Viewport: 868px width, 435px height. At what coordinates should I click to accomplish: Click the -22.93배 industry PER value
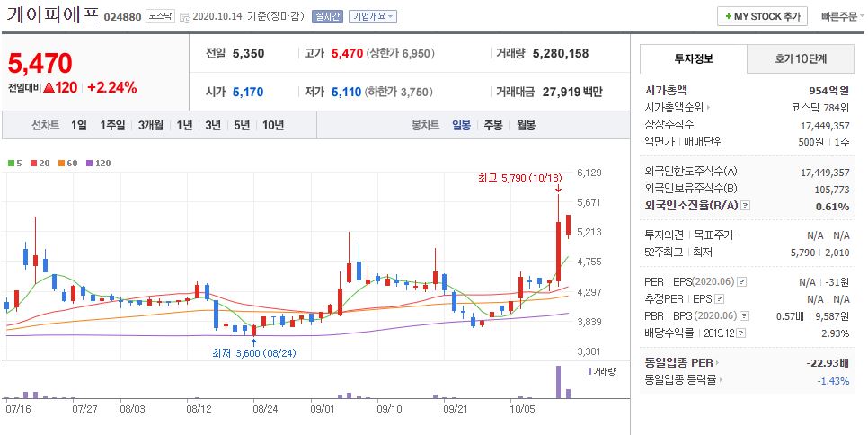coord(828,363)
